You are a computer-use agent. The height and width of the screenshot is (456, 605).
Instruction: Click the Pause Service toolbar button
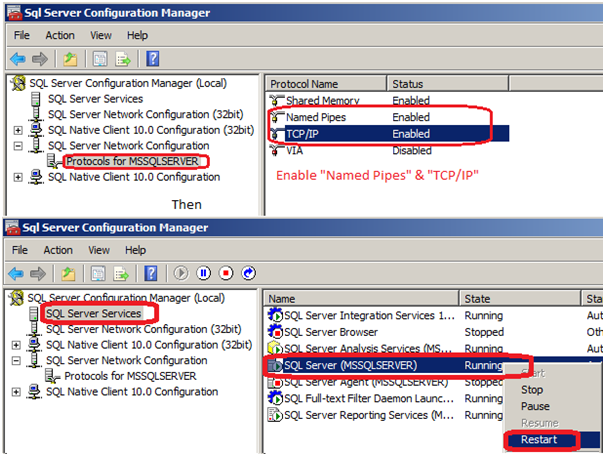[x=204, y=273]
